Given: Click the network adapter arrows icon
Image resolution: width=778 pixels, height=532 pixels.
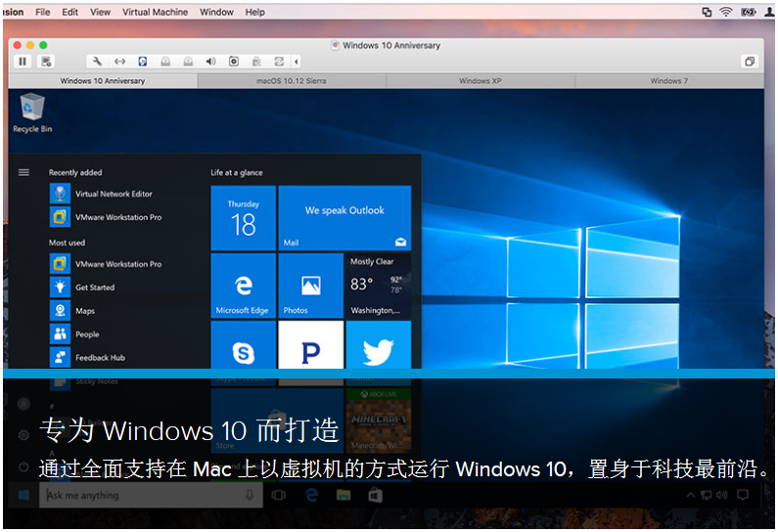Looking at the screenshot, I should click(119, 62).
